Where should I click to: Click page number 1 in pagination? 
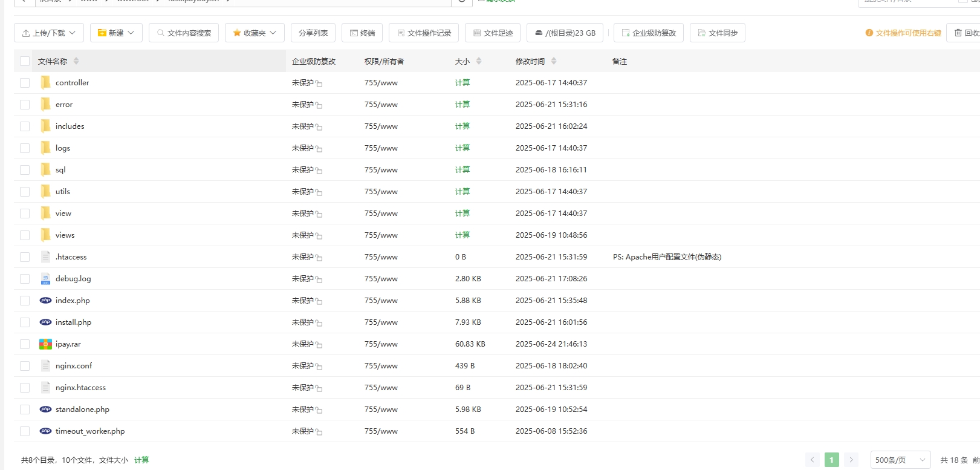pos(831,460)
